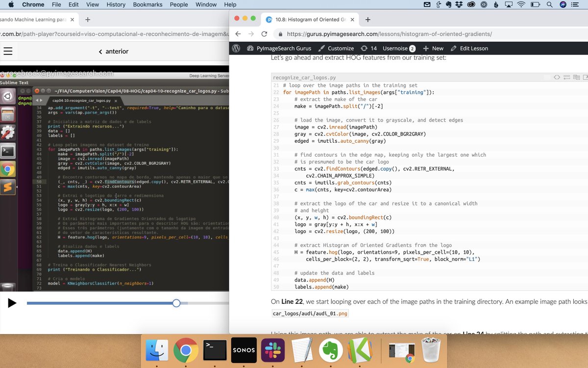
Task: Click the Evernote elephant menu bar icon
Action: pos(449,4)
